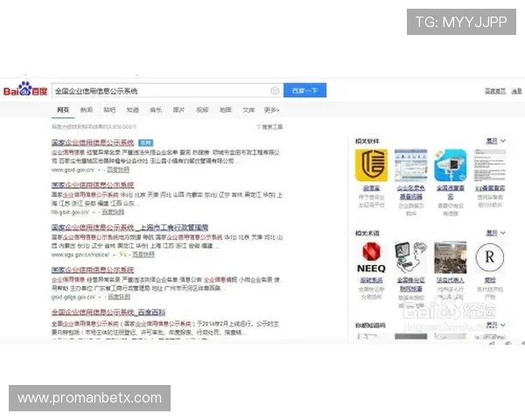
Task: Open camera image search in search box
Action: tap(275, 91)
